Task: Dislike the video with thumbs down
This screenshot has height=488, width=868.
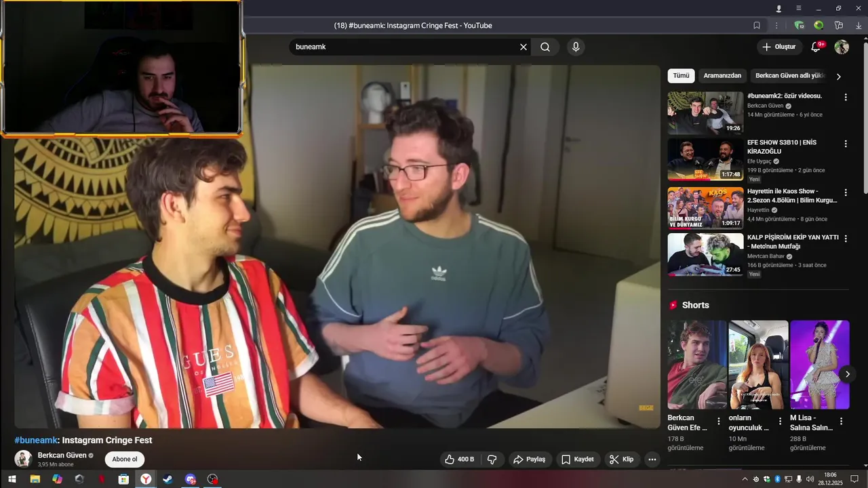Action: pyautogui.click(x=492, y=460)
